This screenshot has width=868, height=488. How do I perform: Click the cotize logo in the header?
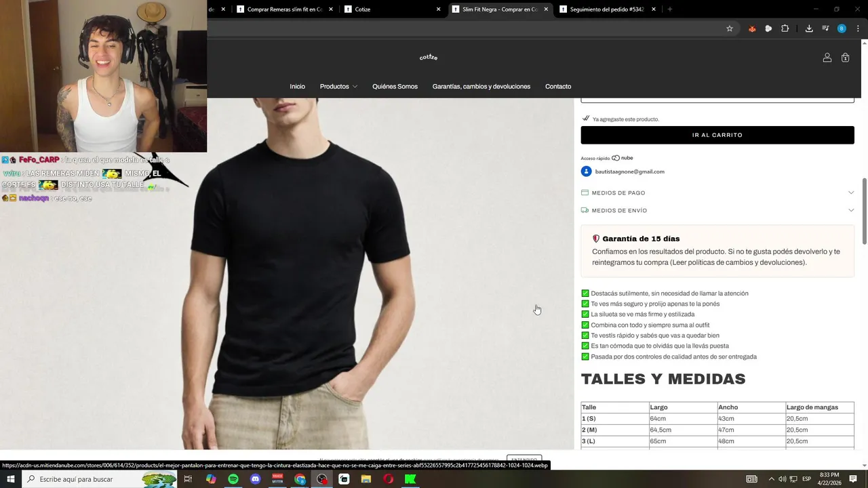(x=429, y=57)
